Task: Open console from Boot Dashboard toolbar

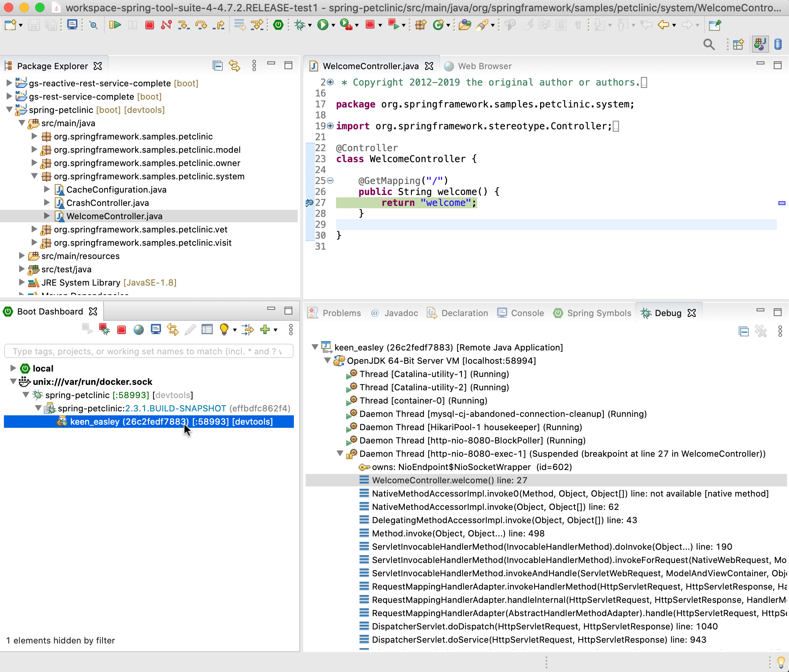Action: click(x=156, y=330)
